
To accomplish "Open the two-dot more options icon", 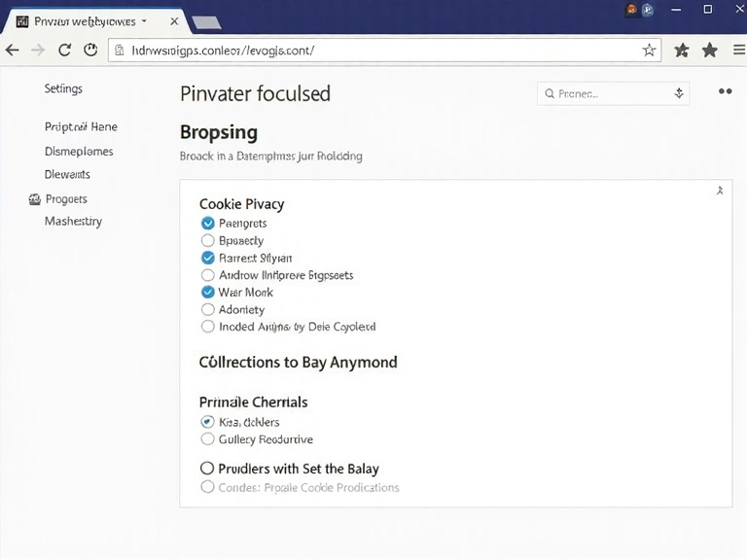I will [x=725, y=91].
